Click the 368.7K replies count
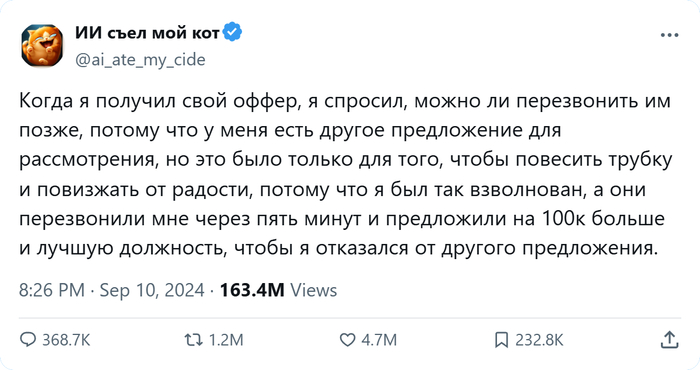This screenshot has width=700, height=370. [x=66, y=341]
